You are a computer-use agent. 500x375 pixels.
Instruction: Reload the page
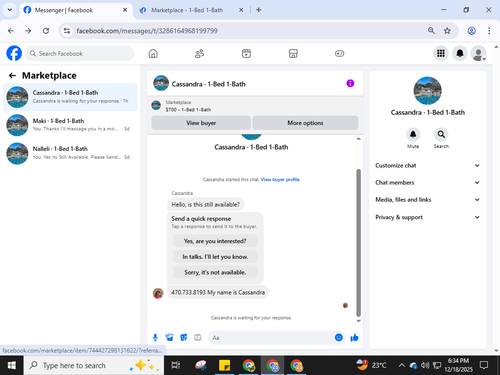click(x=46, y=31)
